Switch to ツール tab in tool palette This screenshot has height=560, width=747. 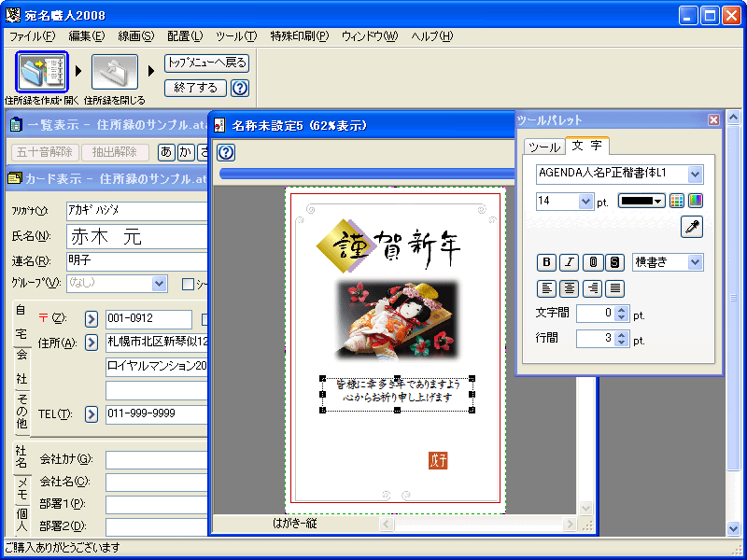click(x=544, y=147)
